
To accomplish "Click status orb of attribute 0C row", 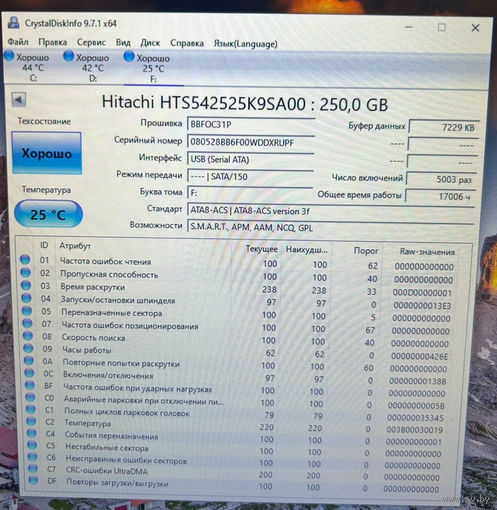I will coord(29,373).
